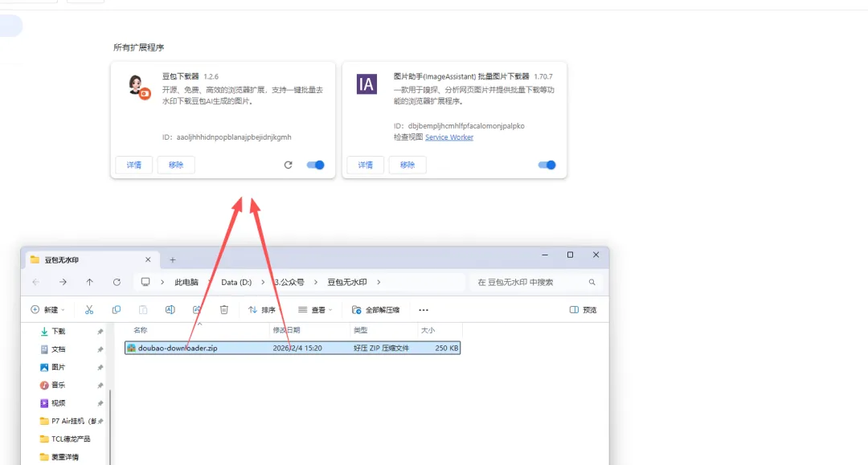Open 音乐 in the sidebar

click(x=58, y=385)
